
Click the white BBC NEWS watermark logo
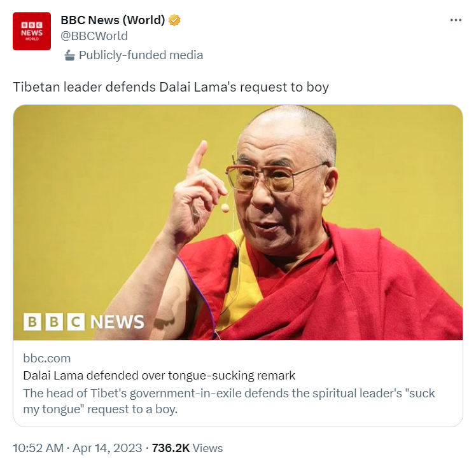point(84,322)
